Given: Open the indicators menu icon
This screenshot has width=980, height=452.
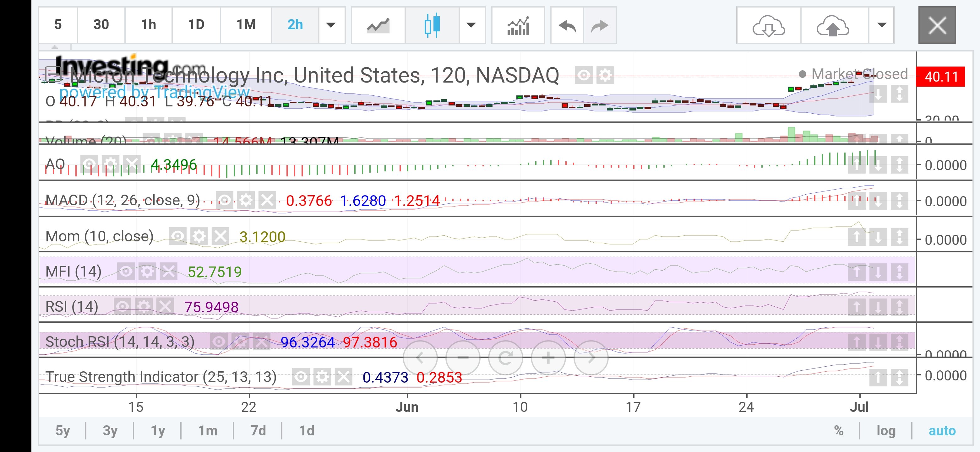Looking at the screenshot, I should click(x=518, y=25).
